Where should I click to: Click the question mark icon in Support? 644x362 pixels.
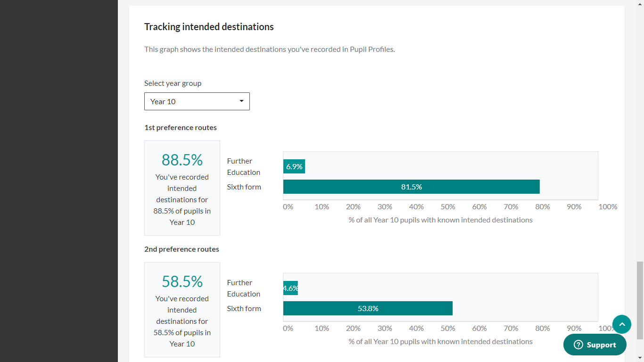click(578, 345)
